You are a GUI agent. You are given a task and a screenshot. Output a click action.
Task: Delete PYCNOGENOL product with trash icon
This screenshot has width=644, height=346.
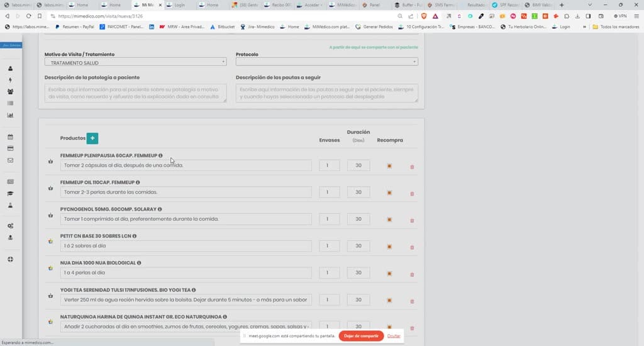pyautogui.click(x=412, y=221)
